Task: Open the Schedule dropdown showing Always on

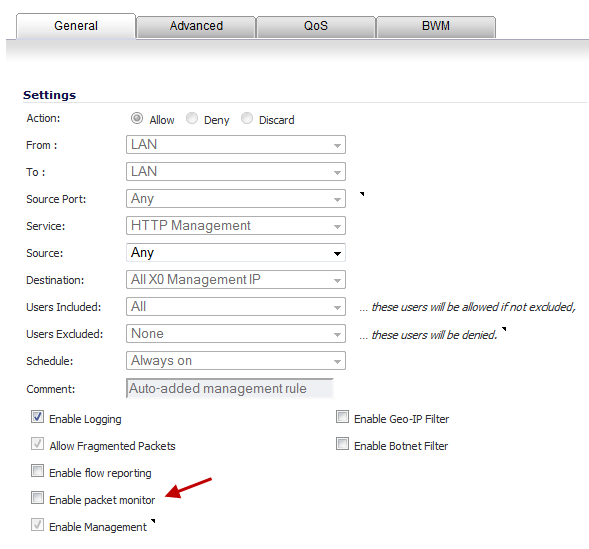Action: [236, 361]
